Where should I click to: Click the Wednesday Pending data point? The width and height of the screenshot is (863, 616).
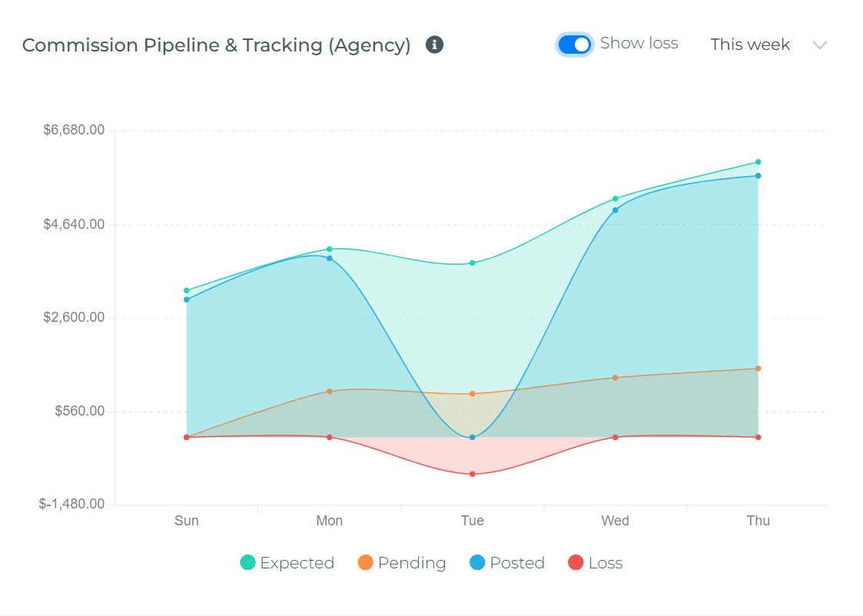[x=615, y=377]
